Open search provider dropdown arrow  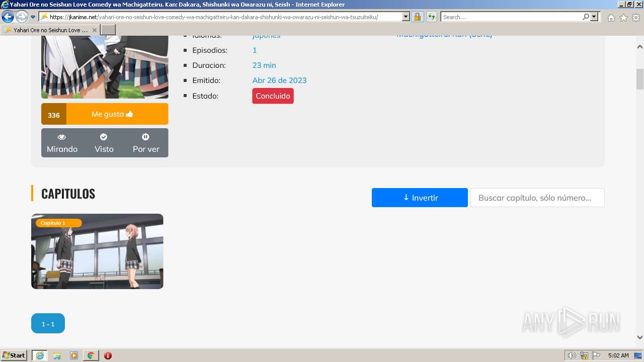tap(594, 17)
